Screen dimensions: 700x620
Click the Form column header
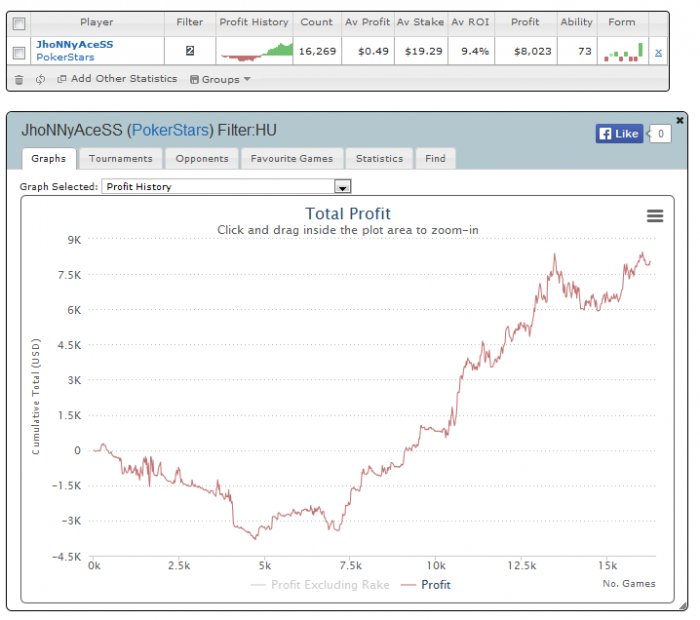pyautogui.click(x=622, y=22)
